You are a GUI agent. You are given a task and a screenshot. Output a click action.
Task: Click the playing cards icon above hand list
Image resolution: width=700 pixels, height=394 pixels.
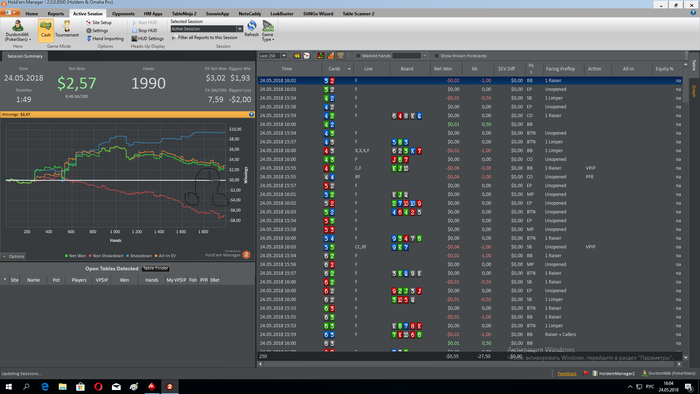(x=307, y=56)
